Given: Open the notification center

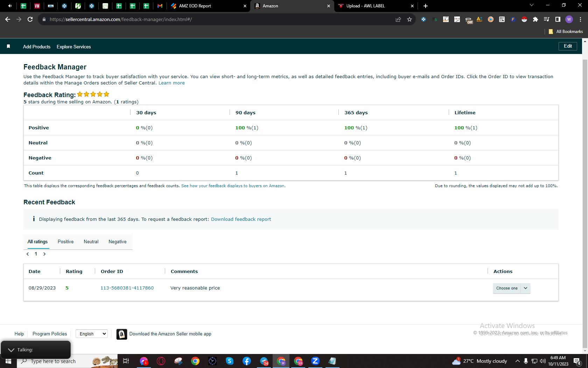Looking at the screenshot, I should pyautogui.click(x=577, y=361).
